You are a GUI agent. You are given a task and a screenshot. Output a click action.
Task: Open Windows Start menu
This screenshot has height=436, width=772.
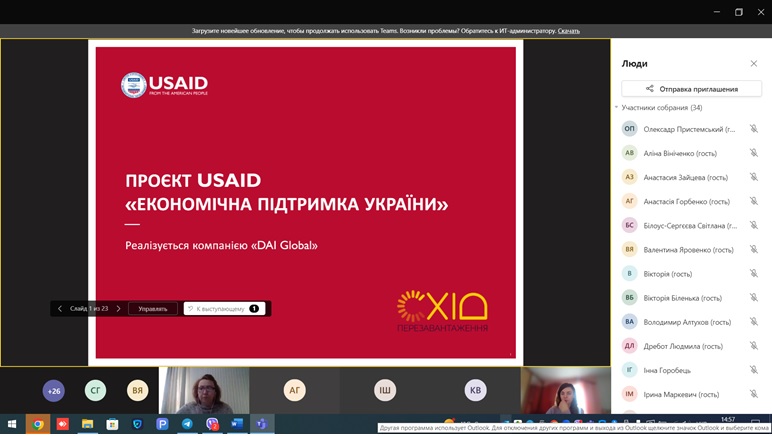[12, 424]
